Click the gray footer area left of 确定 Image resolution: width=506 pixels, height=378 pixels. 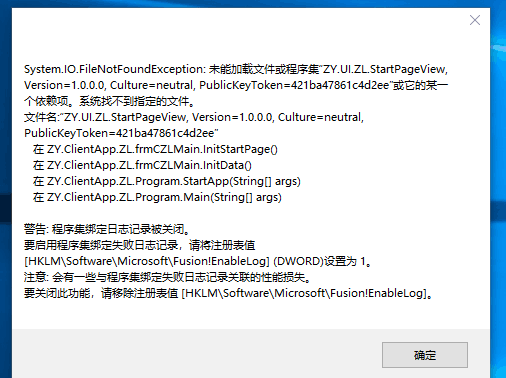(x=197, y=353)
